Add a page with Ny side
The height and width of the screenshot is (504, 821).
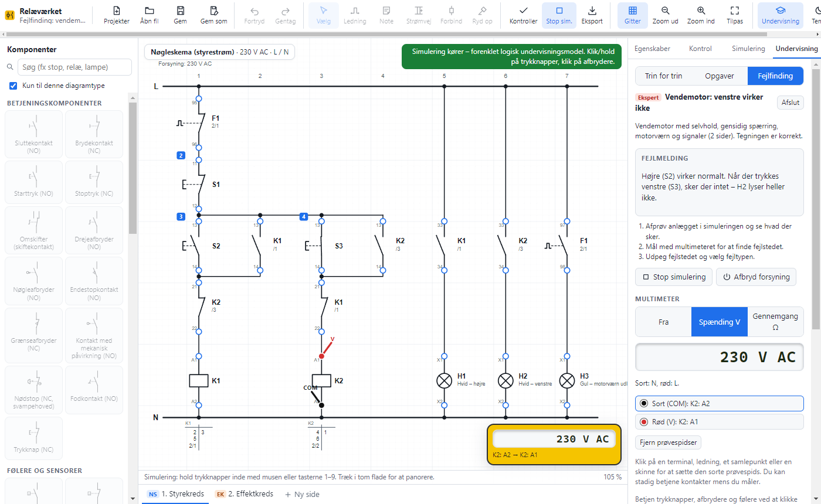point(302,494)
